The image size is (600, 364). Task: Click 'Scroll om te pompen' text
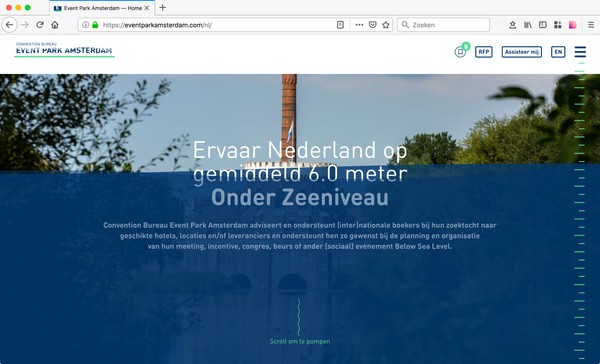300,341
